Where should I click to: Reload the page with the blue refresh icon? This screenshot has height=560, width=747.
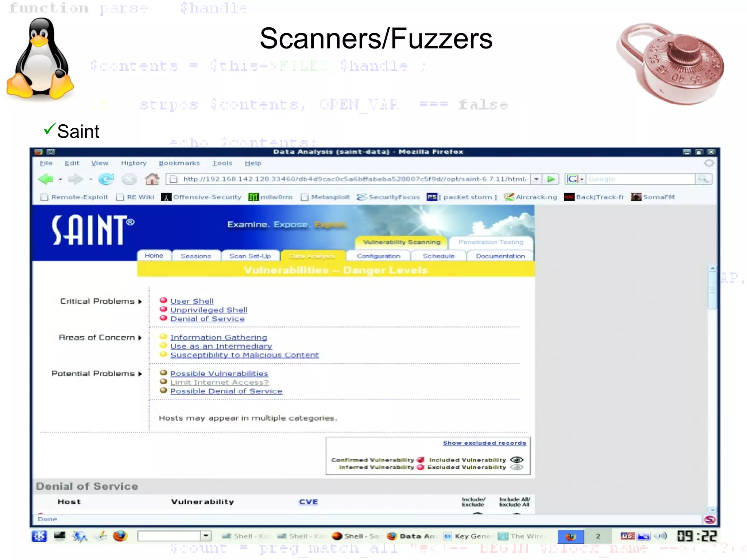pyautogui.click(x=106, y=179)
